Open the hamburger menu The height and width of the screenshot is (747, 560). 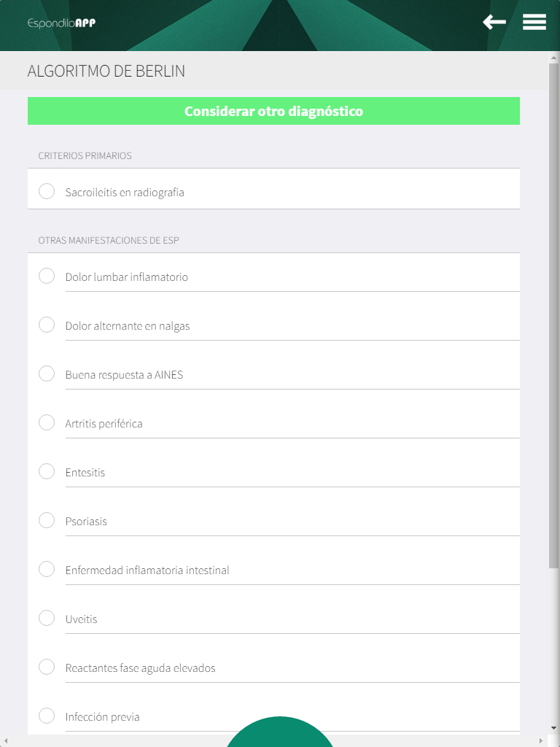click(534, 23)
